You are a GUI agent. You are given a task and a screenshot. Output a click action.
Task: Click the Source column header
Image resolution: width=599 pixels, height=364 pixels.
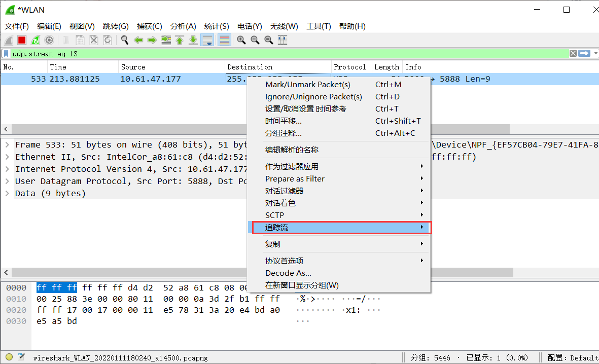coord(171,67)
